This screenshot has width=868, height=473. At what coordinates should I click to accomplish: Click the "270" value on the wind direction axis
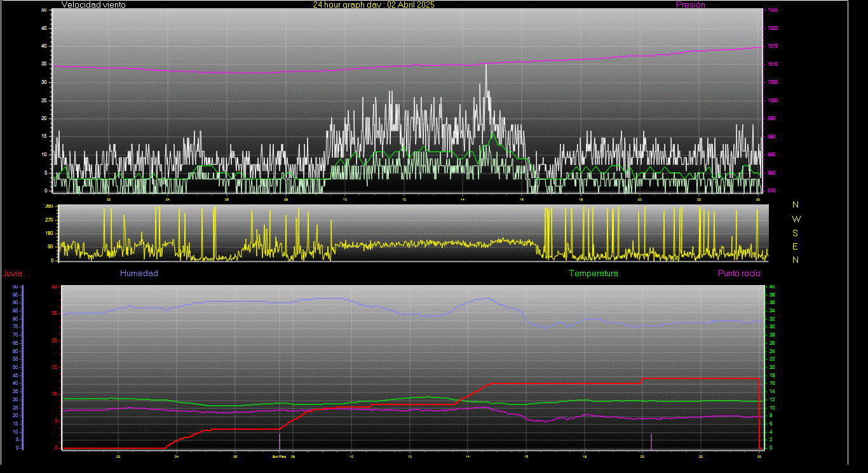(49, 220)
